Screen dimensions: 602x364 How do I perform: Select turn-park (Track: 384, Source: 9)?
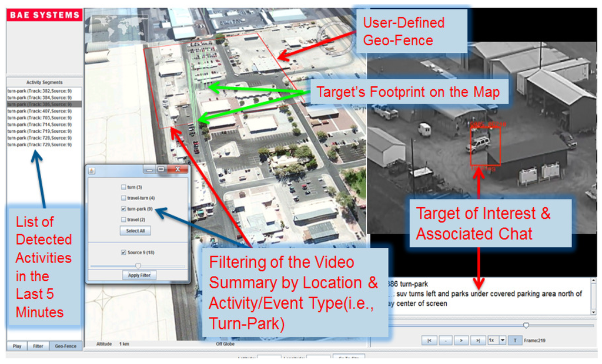point(44,97)
